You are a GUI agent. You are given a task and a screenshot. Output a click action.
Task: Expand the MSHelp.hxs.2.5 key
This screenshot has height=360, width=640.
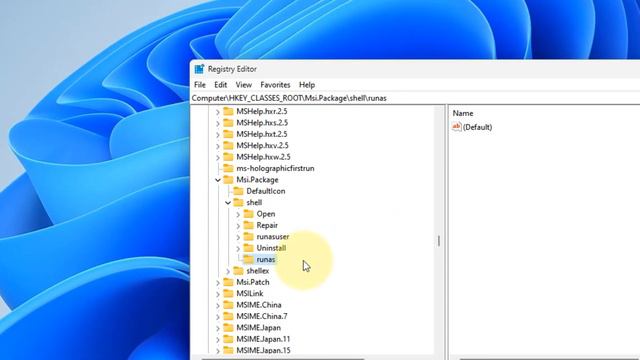pos(218,123)
